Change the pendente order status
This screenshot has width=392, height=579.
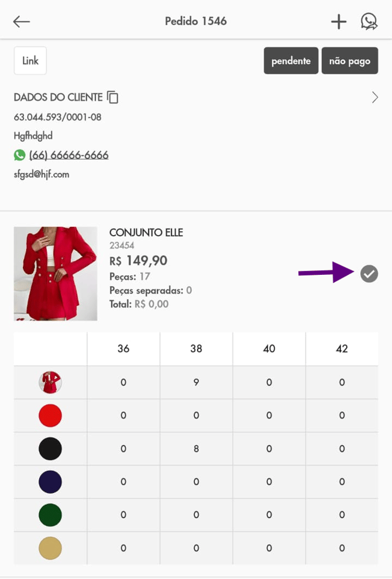click(x=291, y=61)
